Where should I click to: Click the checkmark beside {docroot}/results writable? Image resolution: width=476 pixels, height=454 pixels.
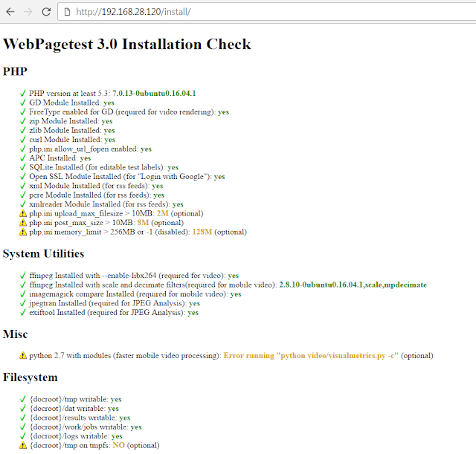tap(23, 418)
